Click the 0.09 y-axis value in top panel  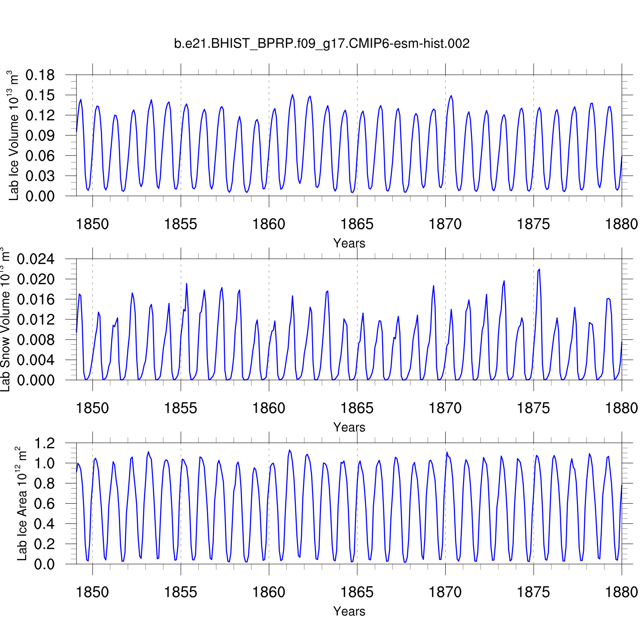[x=40, y=136]
